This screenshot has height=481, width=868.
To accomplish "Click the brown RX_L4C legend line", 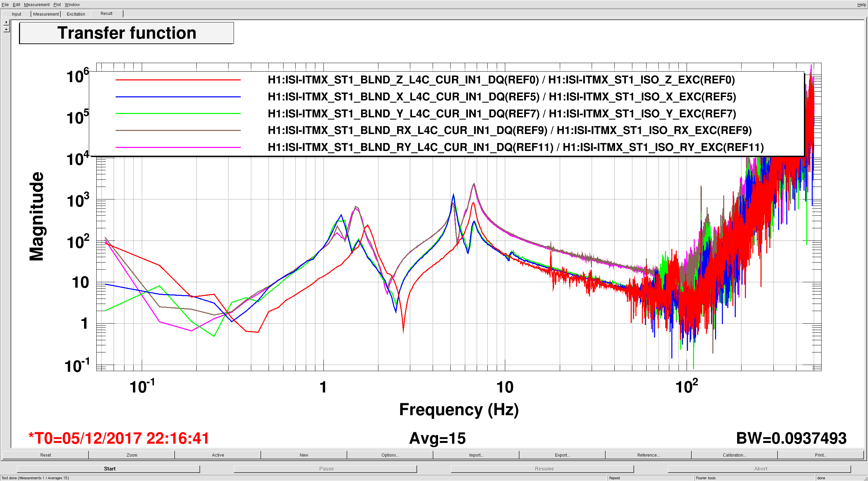I will click(x=178, y=130).
